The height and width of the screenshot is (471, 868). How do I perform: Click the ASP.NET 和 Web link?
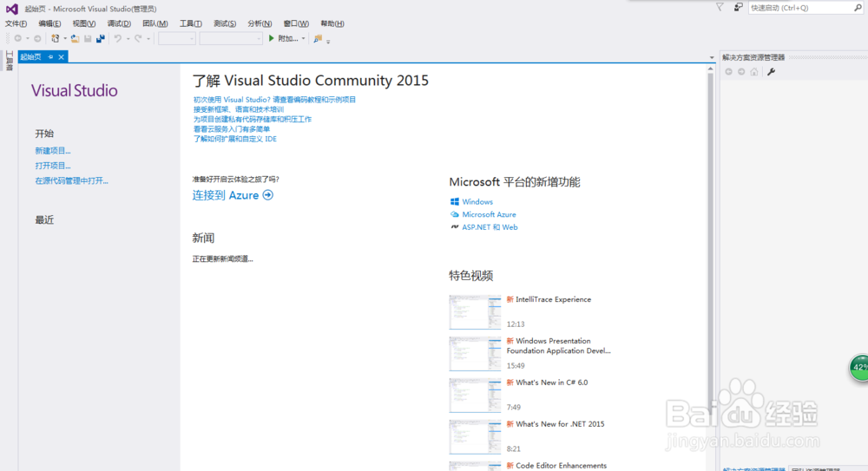(x=490, y=227)
